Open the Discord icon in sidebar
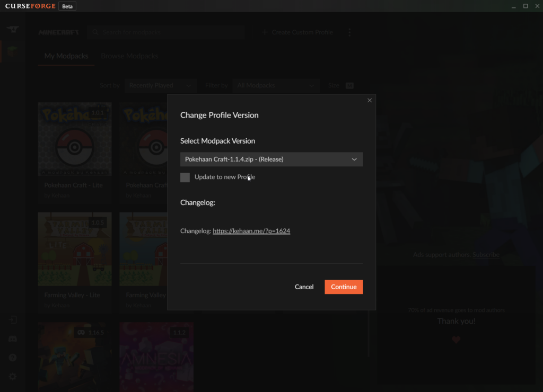 tap(13, 338)
